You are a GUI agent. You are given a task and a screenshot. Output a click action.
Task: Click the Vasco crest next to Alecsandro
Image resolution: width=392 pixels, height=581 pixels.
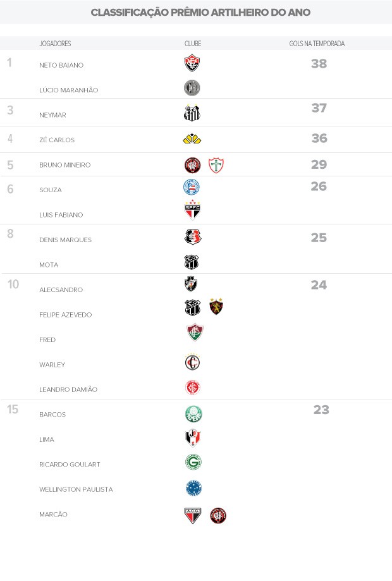(191, 284)
